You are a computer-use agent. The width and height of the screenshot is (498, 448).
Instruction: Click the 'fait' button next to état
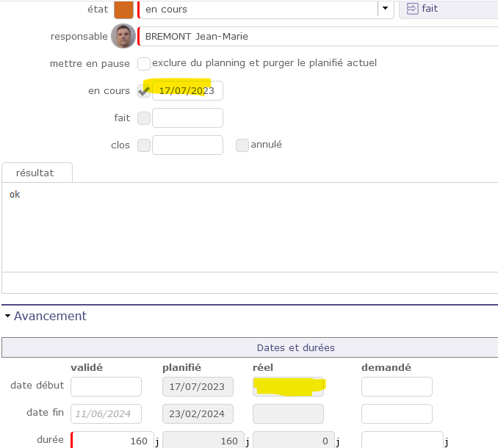tap(449, 10)
